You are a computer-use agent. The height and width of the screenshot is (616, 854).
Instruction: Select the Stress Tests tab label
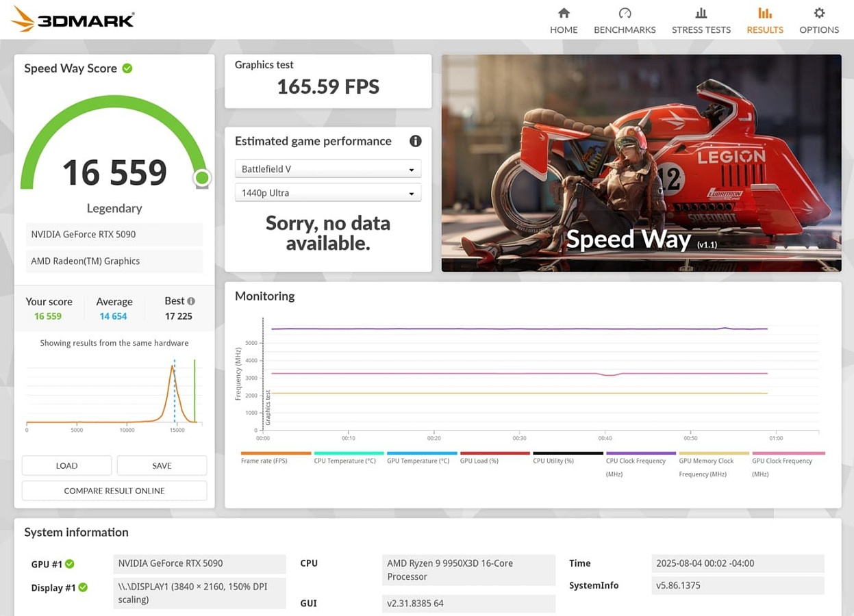701,30
